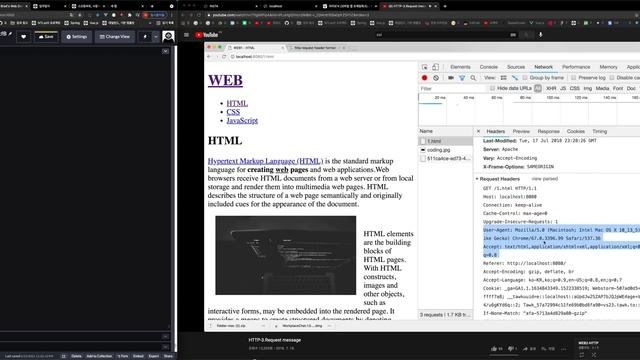This screenshot has width=640, height=360.
Task: Click the Save button in CodePen
Action: pos(46,37)
